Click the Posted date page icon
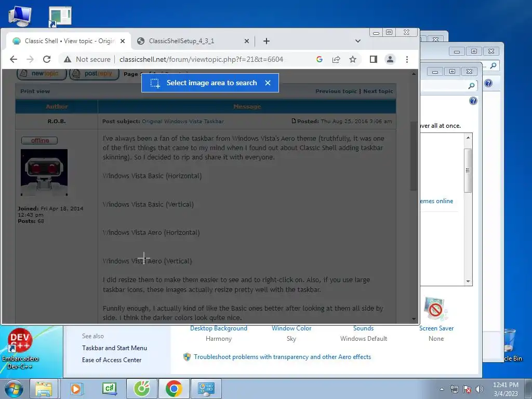The height and width of the screenshot is (399, 532). pos(294,121)
